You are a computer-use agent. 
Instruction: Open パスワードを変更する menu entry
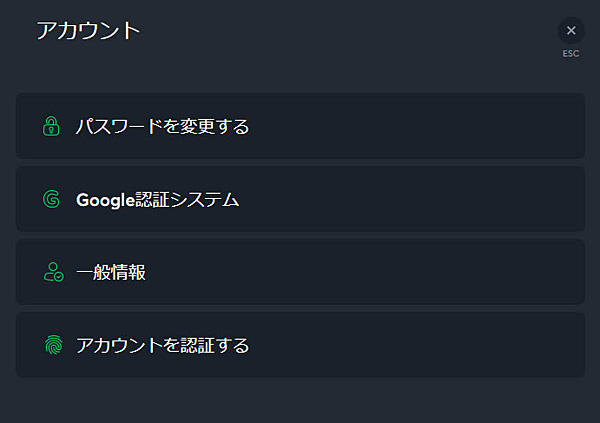coord(300,126)
